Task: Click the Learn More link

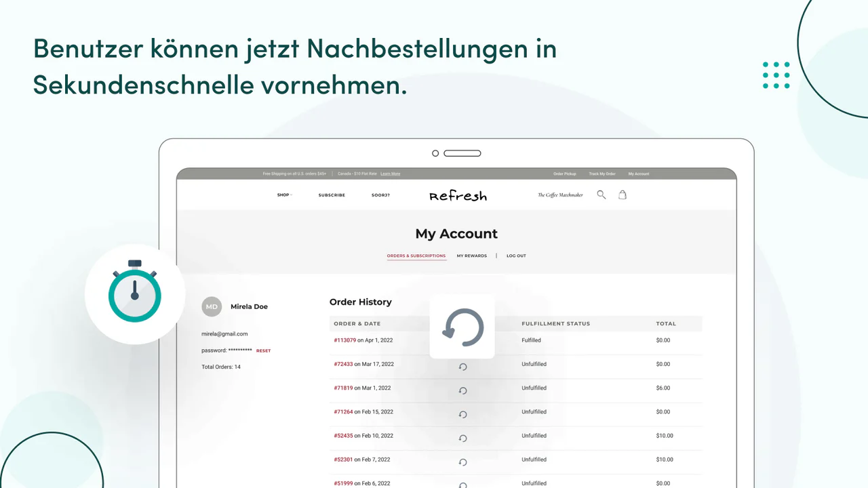Action: tap(390, 174)
